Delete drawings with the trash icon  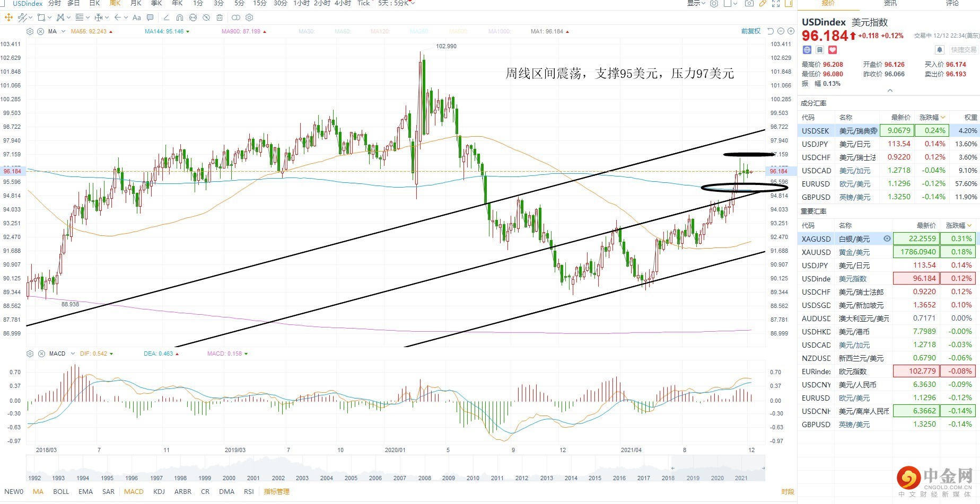(220, 17)
